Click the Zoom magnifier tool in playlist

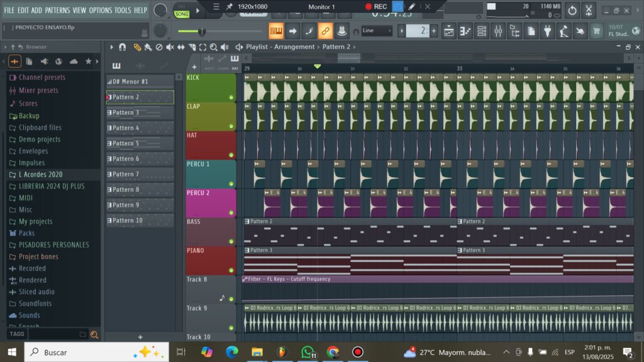(x=214, y=47)
